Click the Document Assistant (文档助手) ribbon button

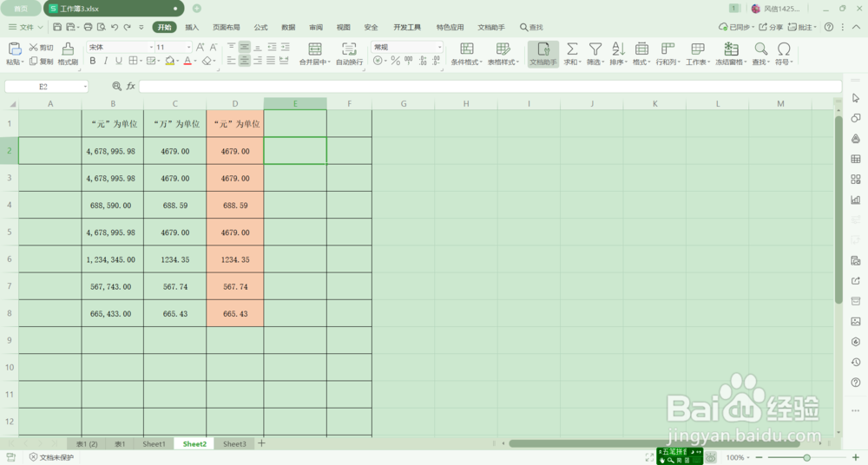coord(543,54)
